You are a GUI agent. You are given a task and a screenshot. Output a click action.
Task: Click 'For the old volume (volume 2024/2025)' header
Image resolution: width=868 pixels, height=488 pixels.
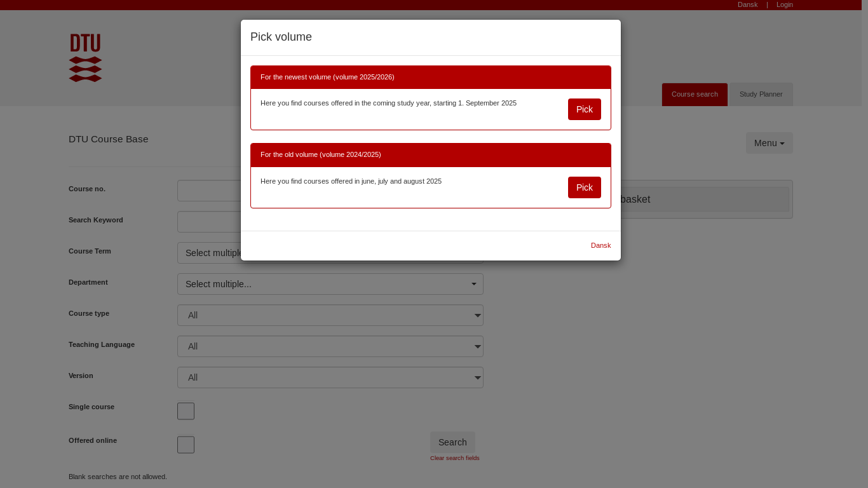[x=431, y=154]
